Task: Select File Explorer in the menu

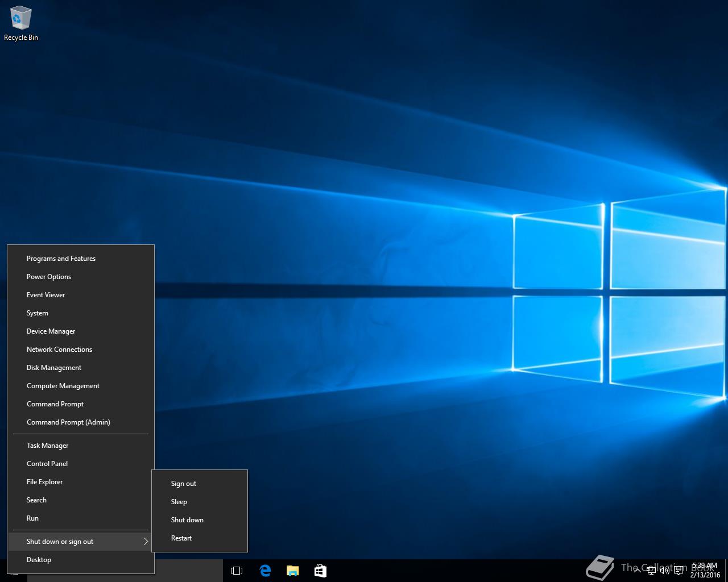Action: [x=81, y=482]
